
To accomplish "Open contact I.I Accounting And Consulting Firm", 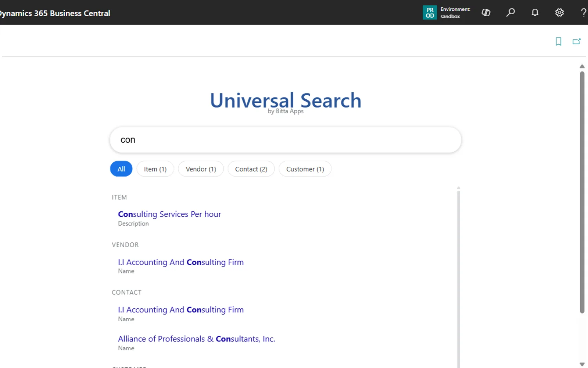I will [181, 310].
